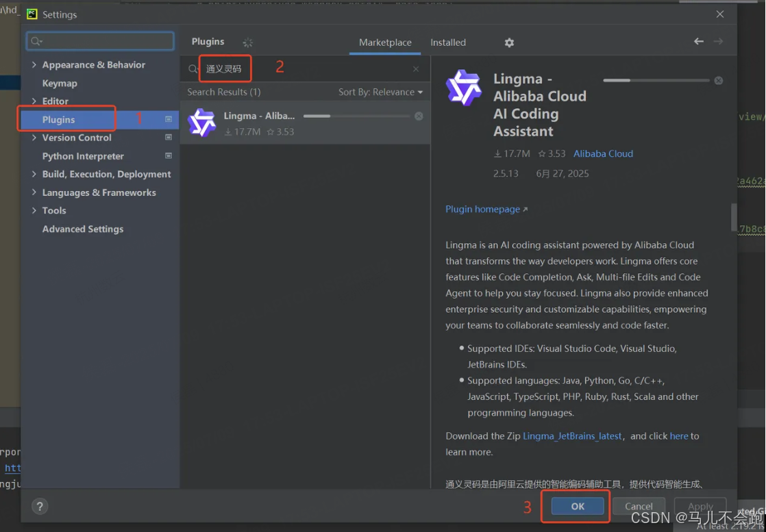Click the Plugins project-level settings icon
The image size is (766, 532).
(169, 119)
